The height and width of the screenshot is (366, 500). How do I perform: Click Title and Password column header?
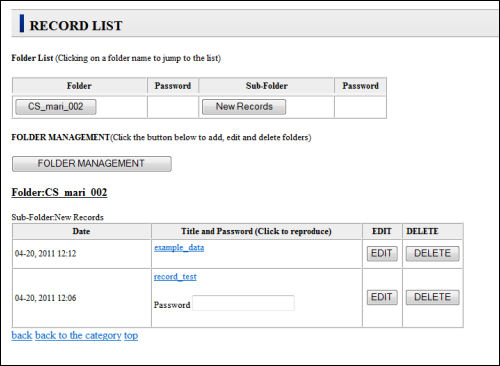256,231
